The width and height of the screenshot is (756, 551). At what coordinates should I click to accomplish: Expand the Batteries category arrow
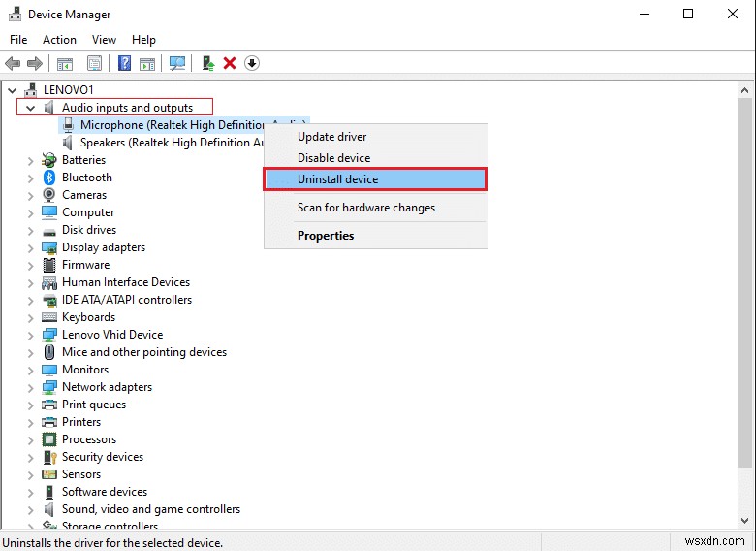[30, 160]
